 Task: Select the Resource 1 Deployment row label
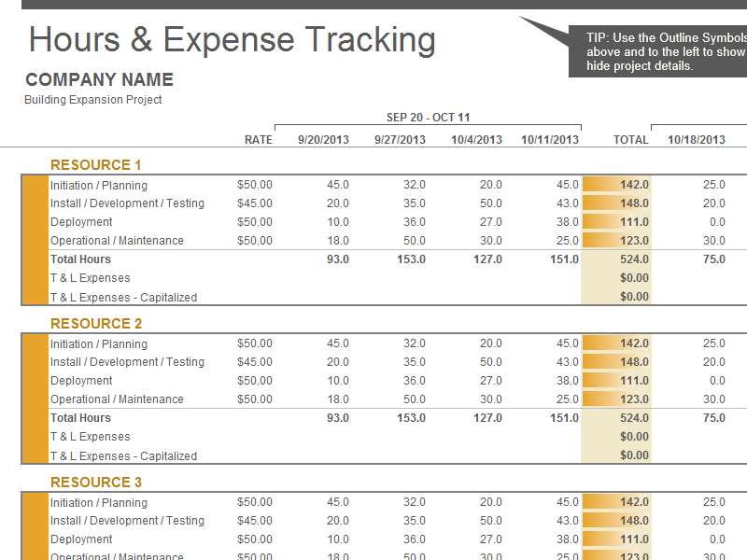[81, 222]
